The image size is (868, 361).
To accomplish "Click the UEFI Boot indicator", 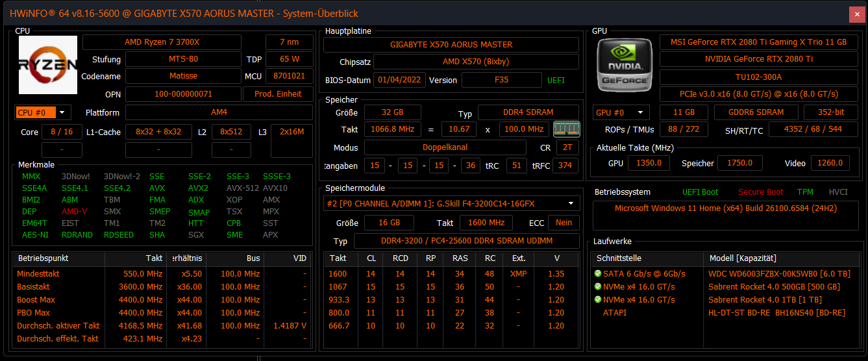I will tap(700, 192).
